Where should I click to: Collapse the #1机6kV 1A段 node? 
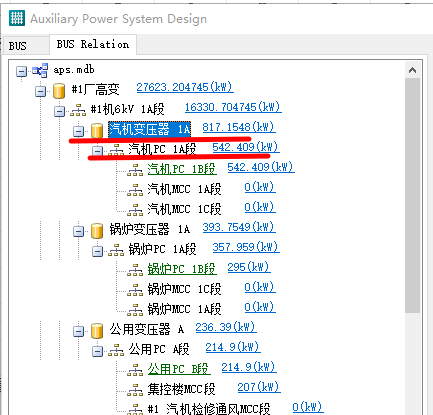coord(59,111)
